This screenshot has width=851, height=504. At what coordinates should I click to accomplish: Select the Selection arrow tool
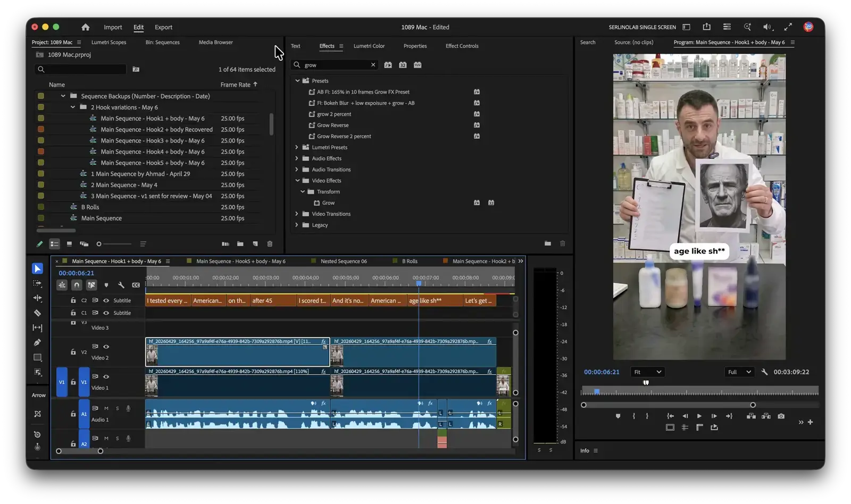point(37,268)
